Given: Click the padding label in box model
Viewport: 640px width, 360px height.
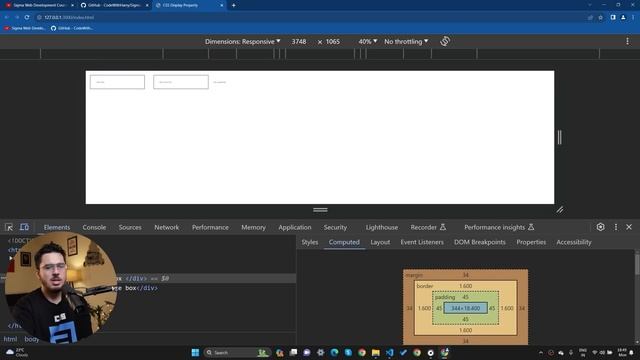Looking at the screenshot, I should coord(445,297).
